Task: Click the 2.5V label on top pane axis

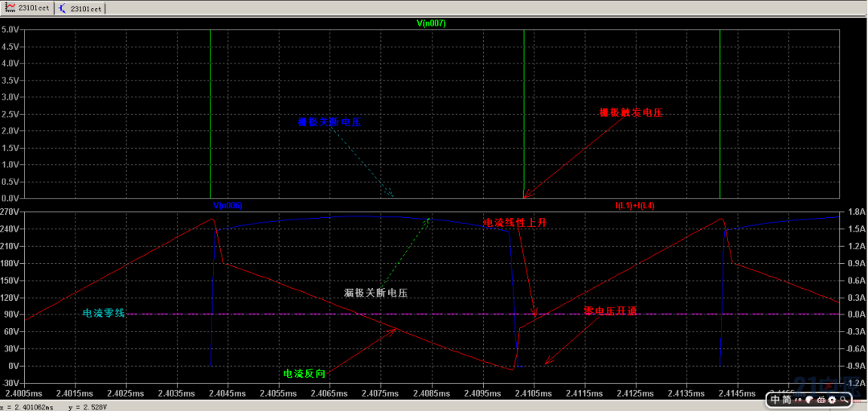Action: [11, 114]
